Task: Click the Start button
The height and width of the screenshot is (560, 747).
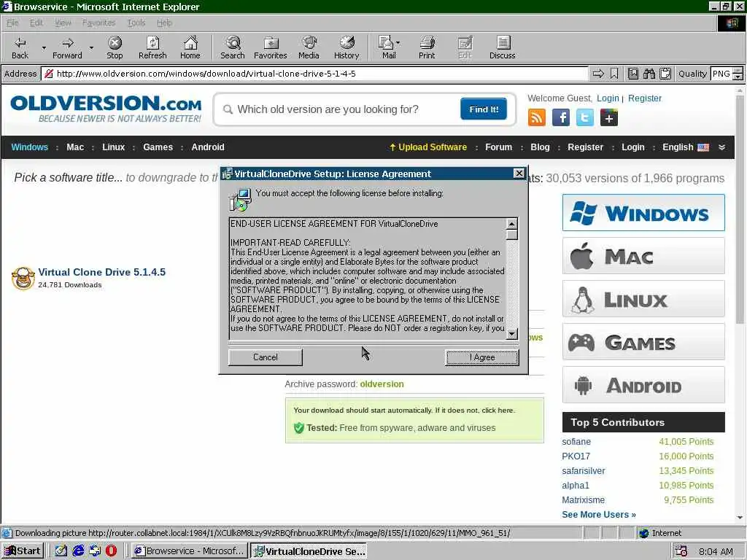Action: (23, 551)
